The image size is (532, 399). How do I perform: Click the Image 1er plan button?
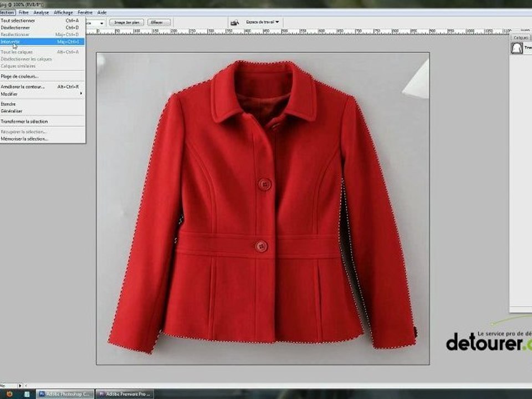(126, 22)
